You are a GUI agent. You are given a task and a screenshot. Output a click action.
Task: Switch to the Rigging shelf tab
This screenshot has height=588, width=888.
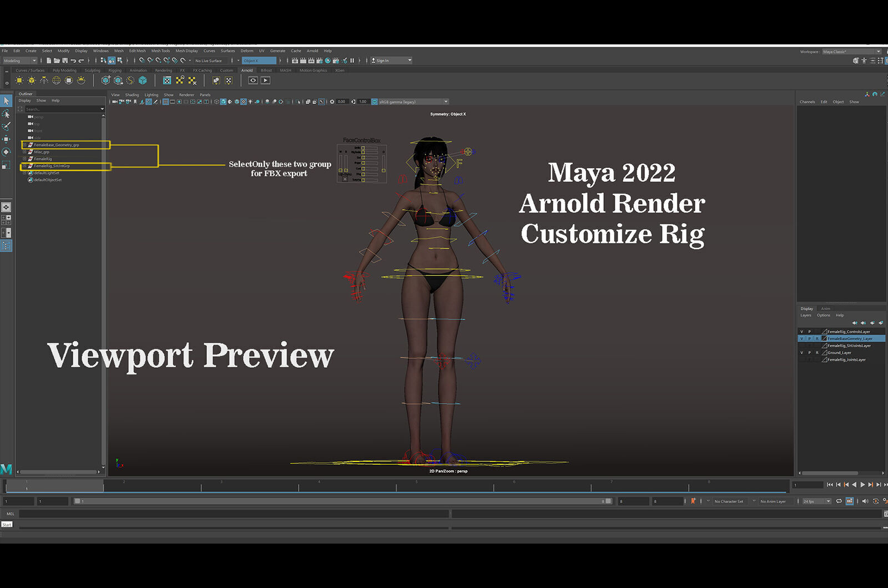point(115,70)
